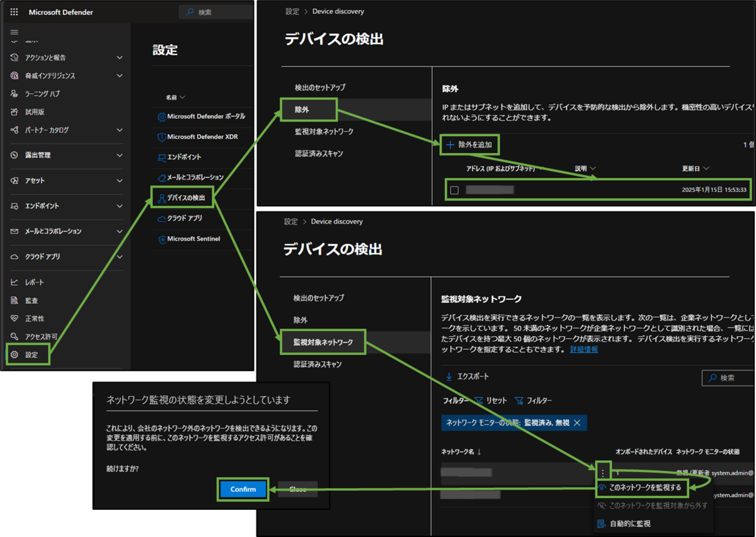Screen dimensions: 756x537
Task: Click the Microsoft Sentinel icon in settings list
Action: [161, 239]
